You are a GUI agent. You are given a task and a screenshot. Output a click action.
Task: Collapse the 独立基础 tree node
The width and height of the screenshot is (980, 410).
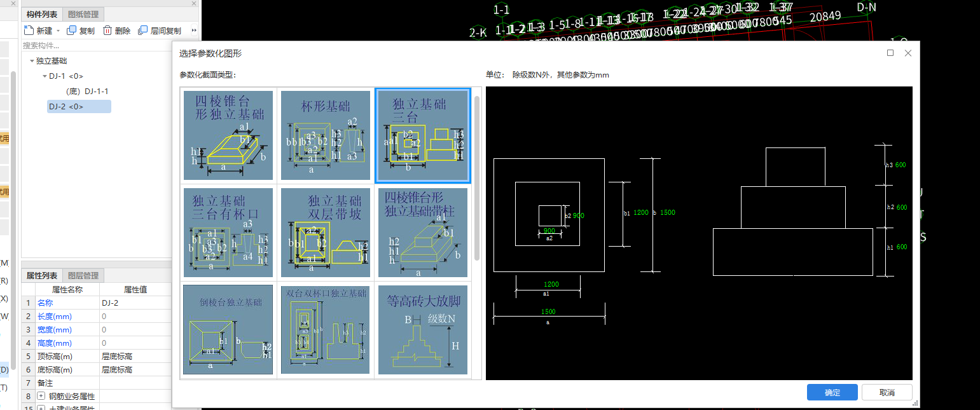pos(32,61)
